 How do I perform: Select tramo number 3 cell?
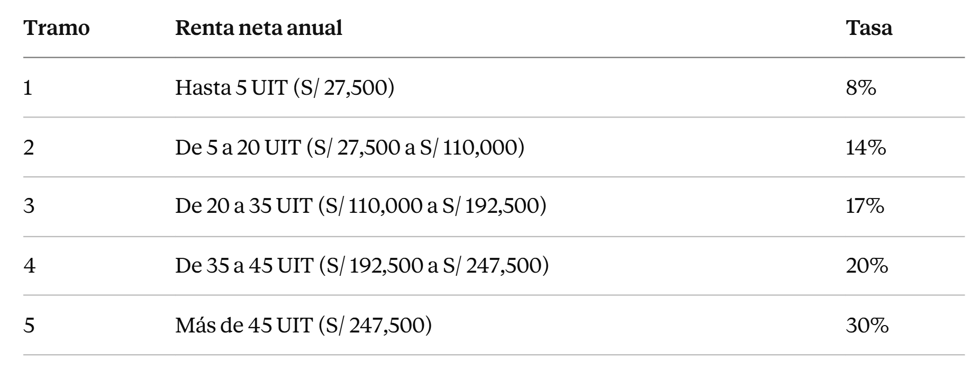[x=29, y=206]
